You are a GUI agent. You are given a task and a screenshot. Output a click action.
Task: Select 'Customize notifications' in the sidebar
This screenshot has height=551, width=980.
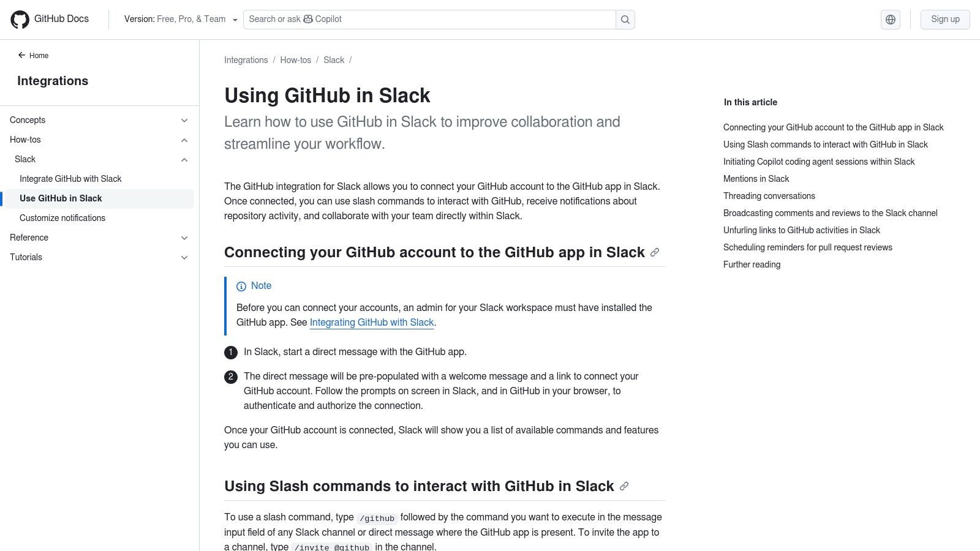tap(62, 218)
